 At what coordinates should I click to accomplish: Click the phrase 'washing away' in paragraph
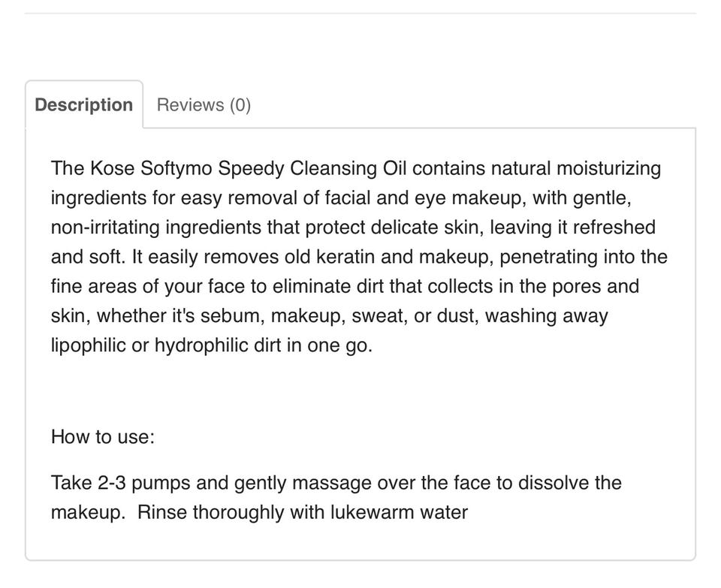tap(547, 316)
